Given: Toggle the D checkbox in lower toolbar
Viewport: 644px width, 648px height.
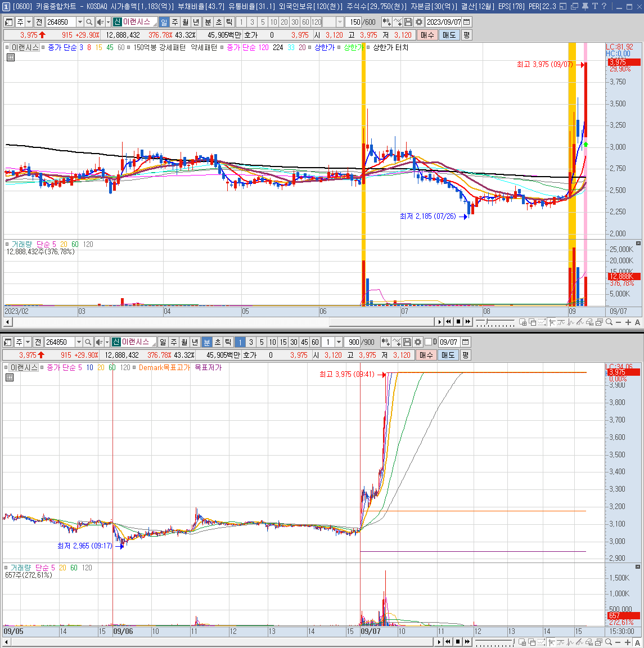Looking at the screenshot, I should pos(428,342).
